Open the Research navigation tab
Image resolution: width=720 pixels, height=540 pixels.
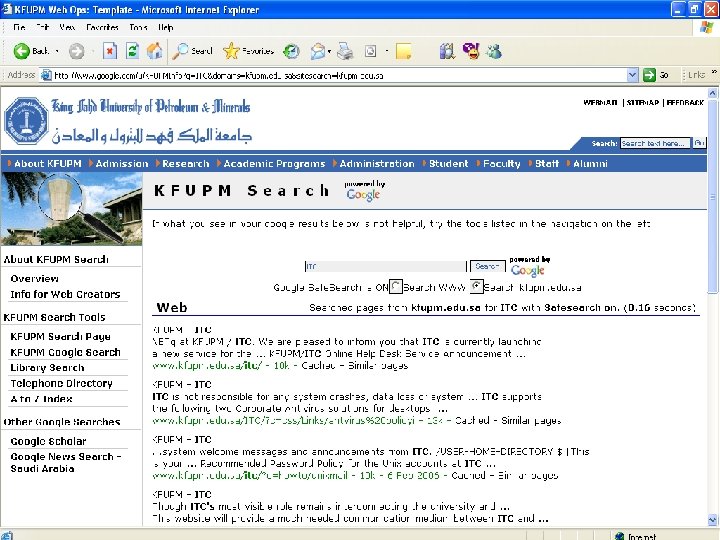click(x=186, y=163)
